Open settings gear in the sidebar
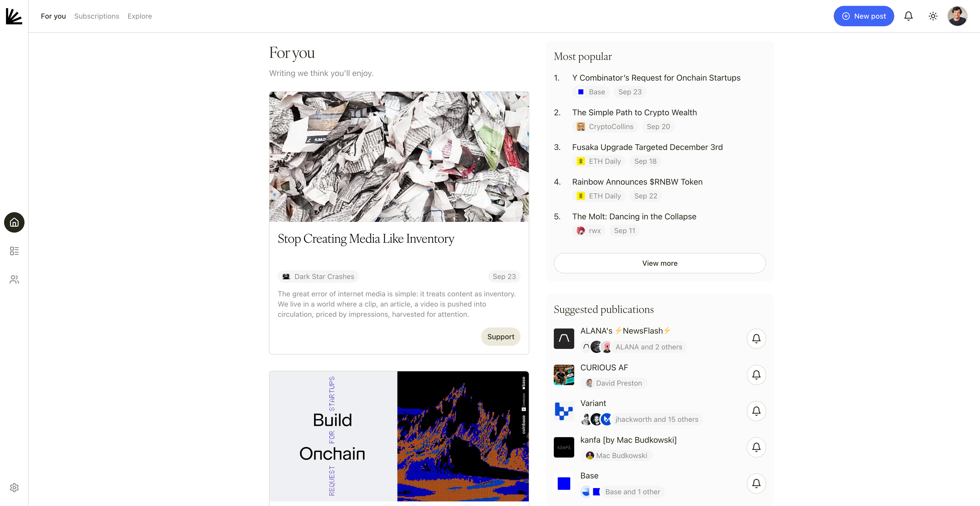 tap(14, 487)
